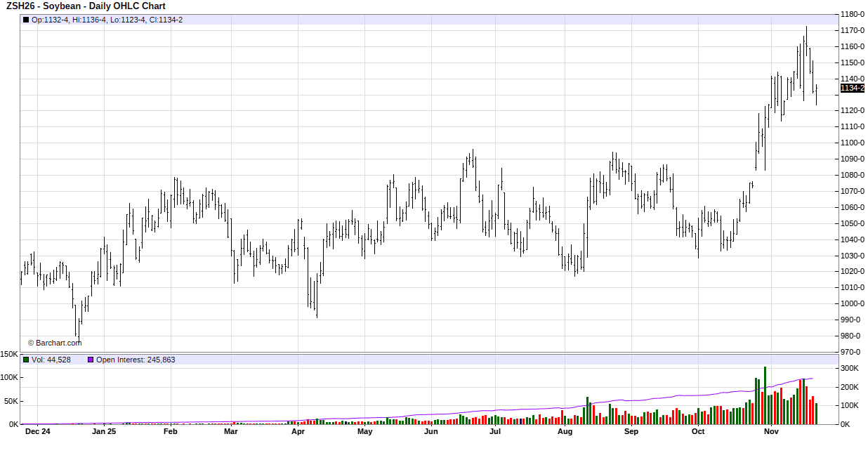Click the green Vol legend square

(26, 360)
